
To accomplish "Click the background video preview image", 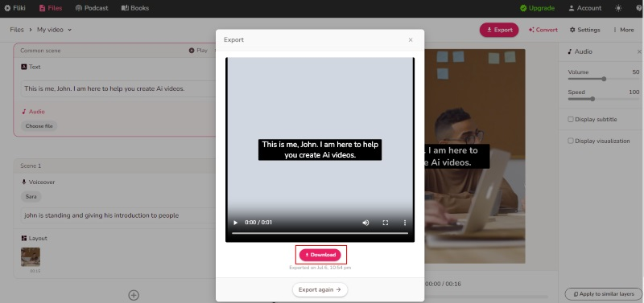I will click(475, 156).
